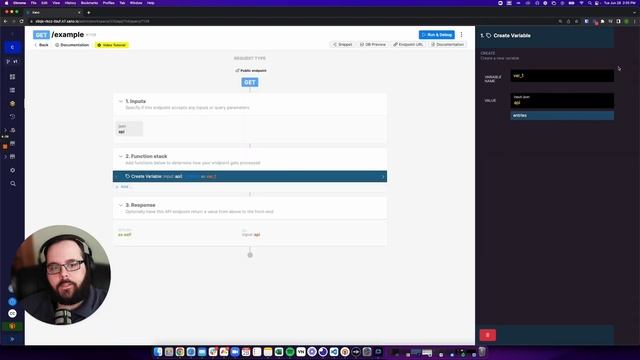
Task: Expand the Create Variable row right chevron
Action: pyautogui.click(x=383, y=177)
